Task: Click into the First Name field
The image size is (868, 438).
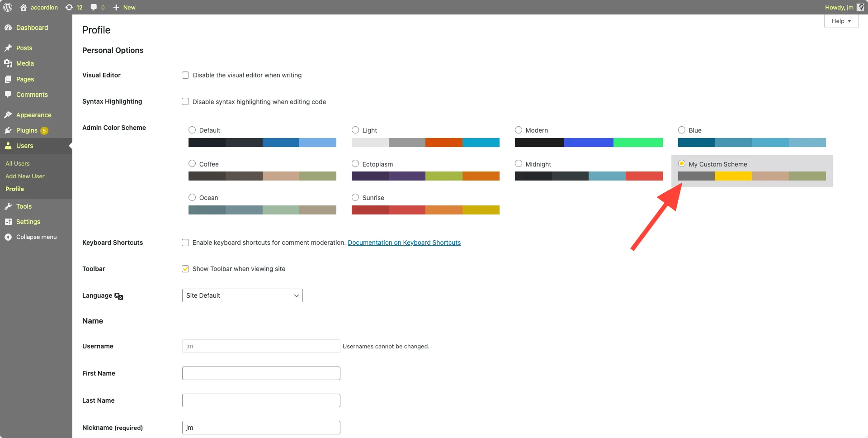Action: click(x=261, y=373)
